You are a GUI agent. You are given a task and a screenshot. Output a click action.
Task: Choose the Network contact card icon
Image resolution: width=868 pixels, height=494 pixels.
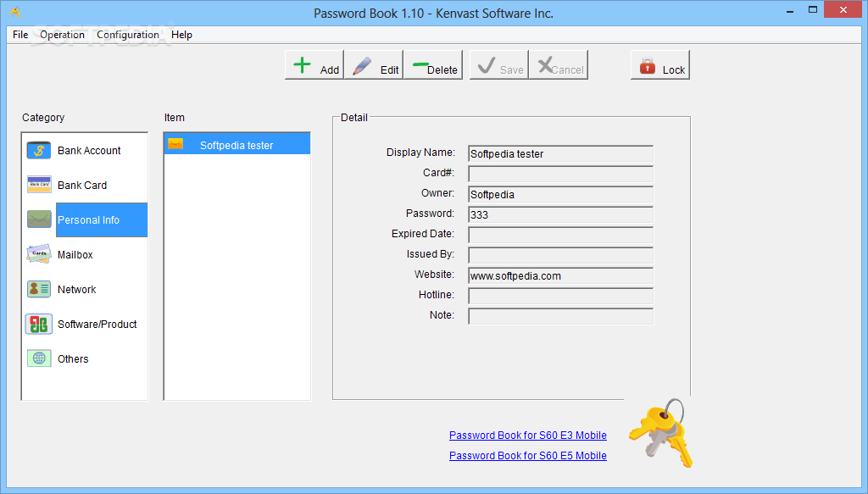[x=39, y=289]
